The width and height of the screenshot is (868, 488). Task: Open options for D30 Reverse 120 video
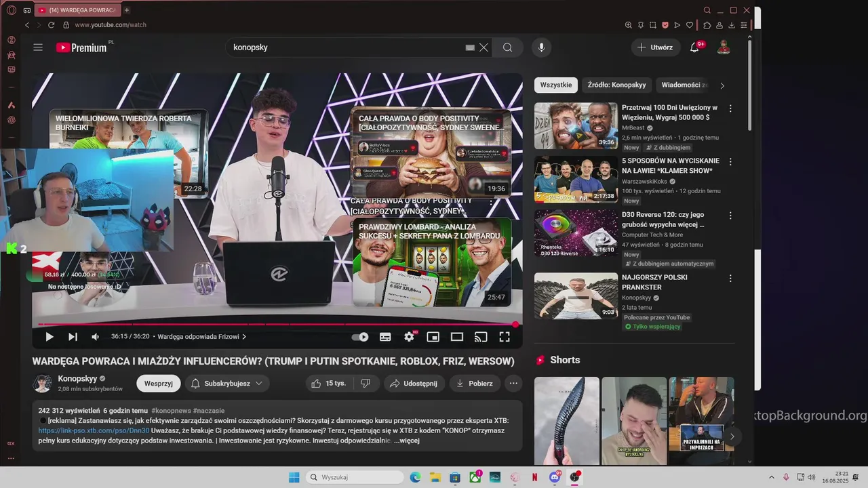[730, 216]
